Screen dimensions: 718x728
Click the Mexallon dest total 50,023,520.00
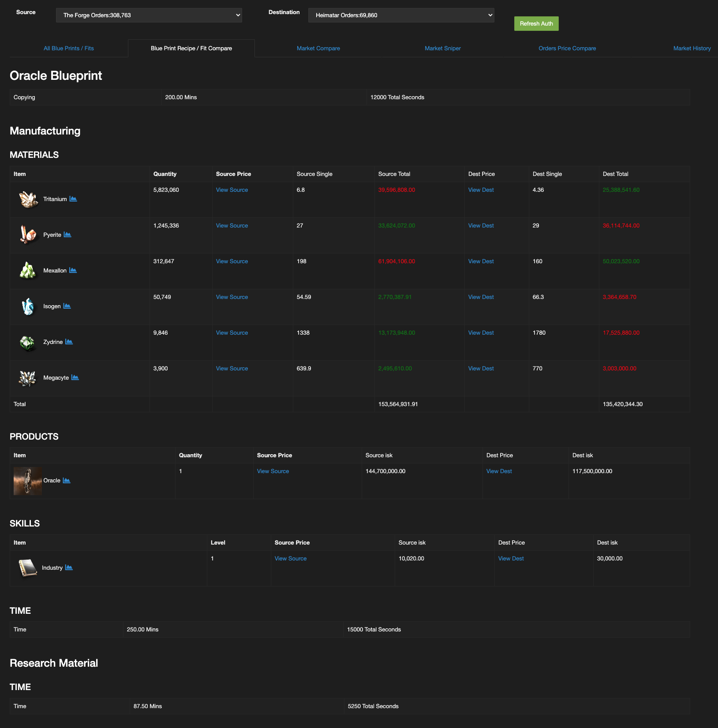coord(621,261)
